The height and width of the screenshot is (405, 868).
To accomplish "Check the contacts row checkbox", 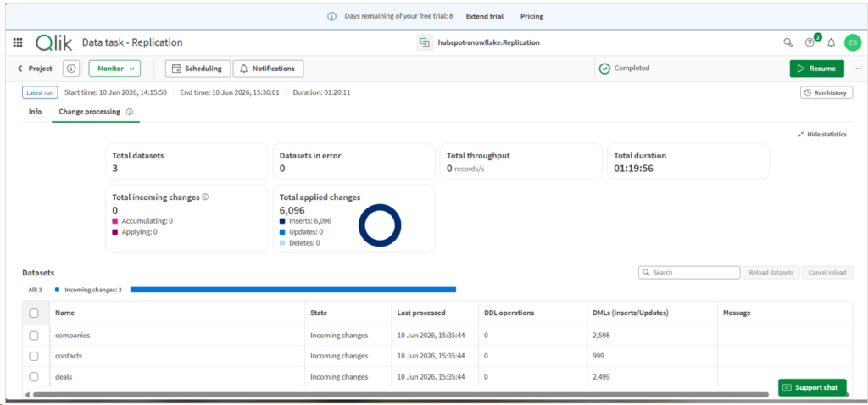I will tap(34, 356).
